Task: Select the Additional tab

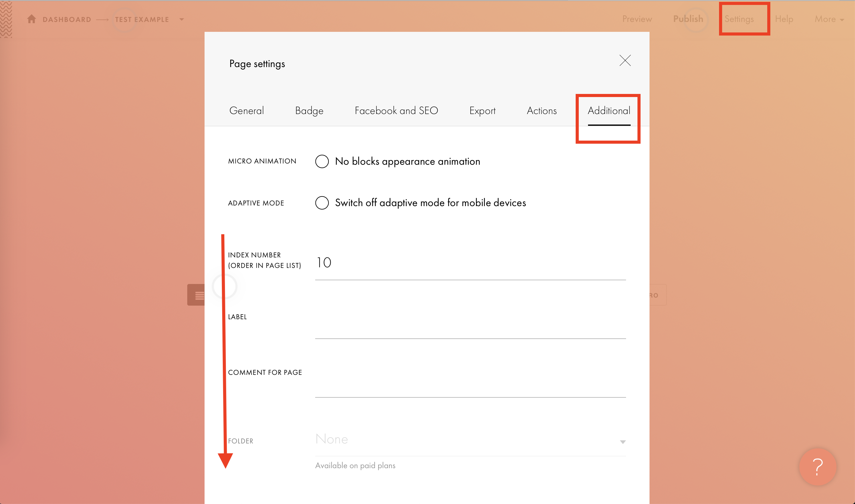Action: (x=609, y=110)
